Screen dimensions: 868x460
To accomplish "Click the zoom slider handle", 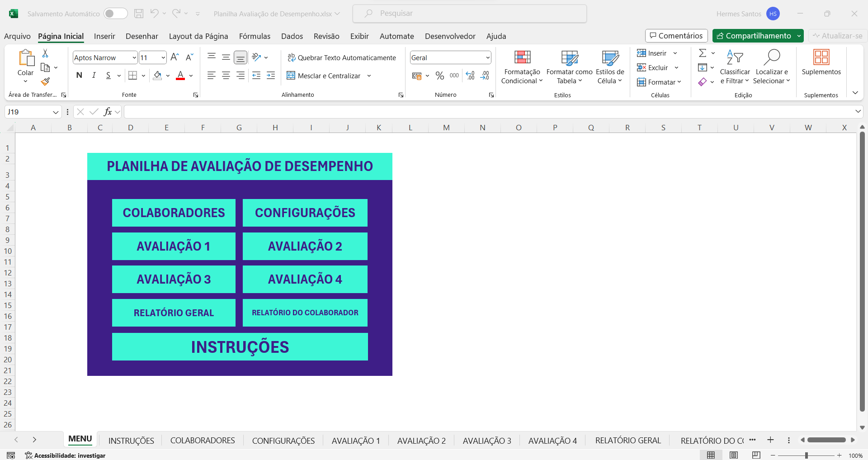I will [806, 455].
